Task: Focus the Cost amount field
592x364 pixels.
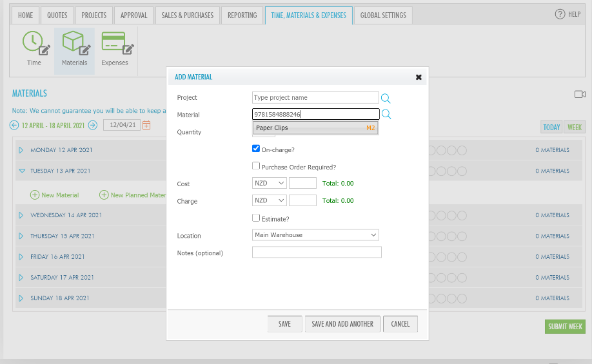Action: [302, 183]
